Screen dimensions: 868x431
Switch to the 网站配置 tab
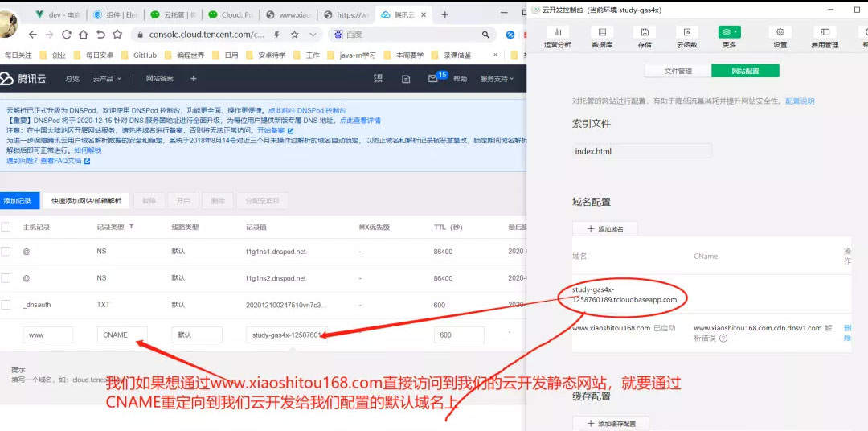coord(745,71)
